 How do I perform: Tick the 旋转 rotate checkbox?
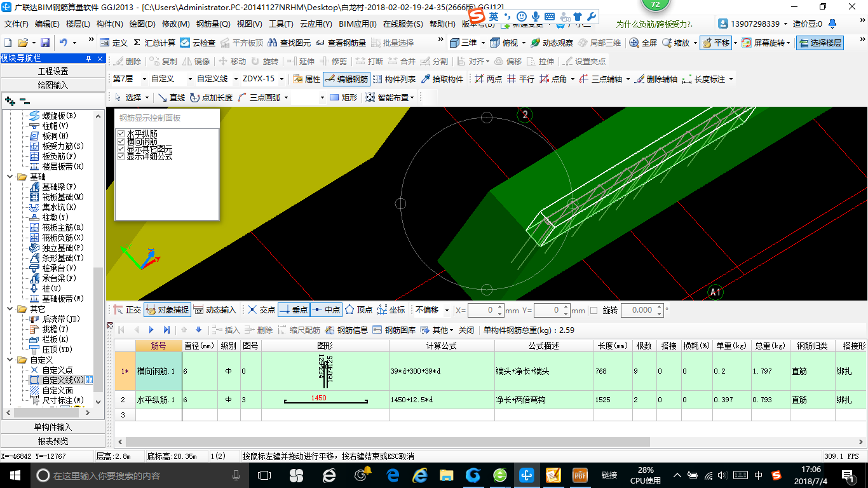click(593, 310)
